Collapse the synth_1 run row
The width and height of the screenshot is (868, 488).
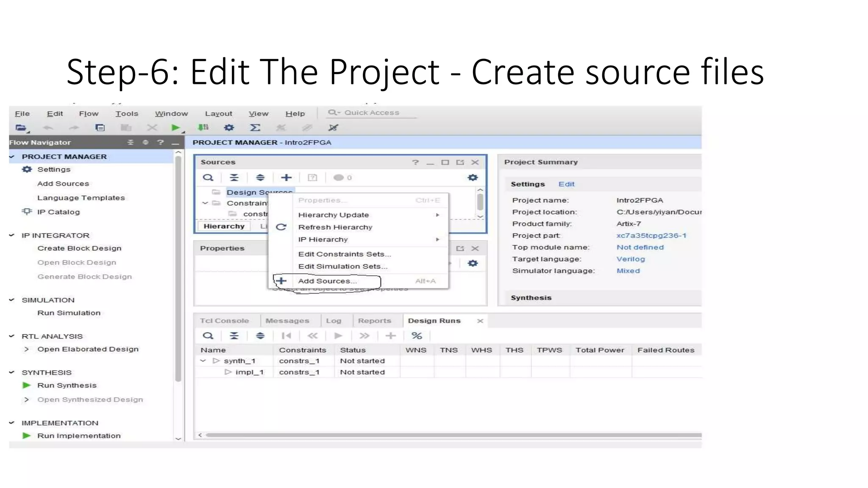coord(203,361)
